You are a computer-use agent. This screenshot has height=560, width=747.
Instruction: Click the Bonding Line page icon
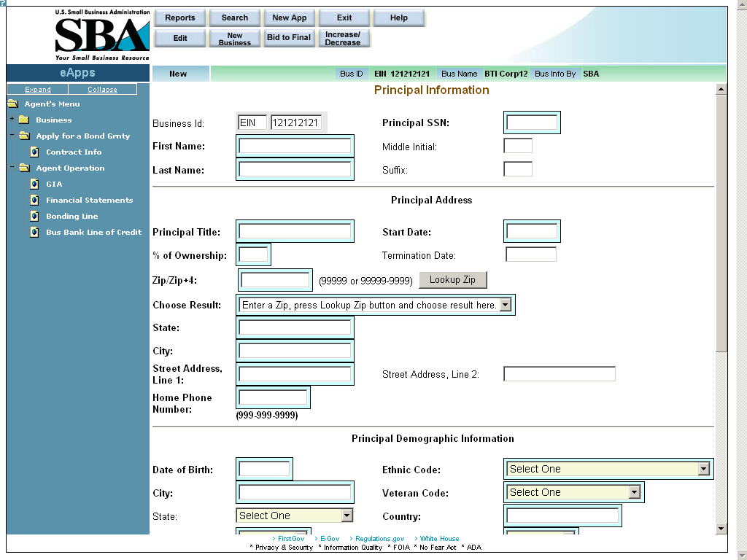click(34, 216)
